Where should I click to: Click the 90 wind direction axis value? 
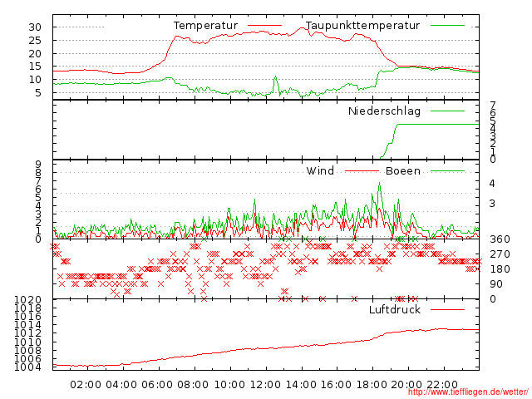pyautogui.click(x=496, y=284)
